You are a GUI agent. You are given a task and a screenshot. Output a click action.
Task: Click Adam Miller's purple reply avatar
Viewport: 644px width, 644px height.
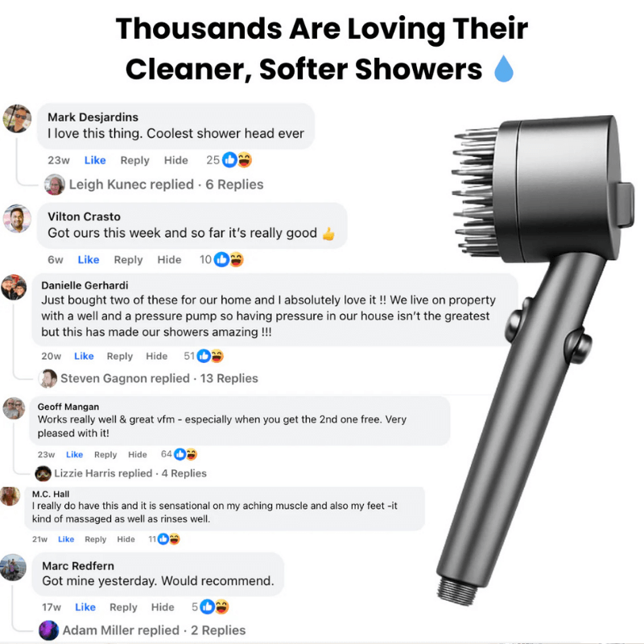click(x=48, y=630)
